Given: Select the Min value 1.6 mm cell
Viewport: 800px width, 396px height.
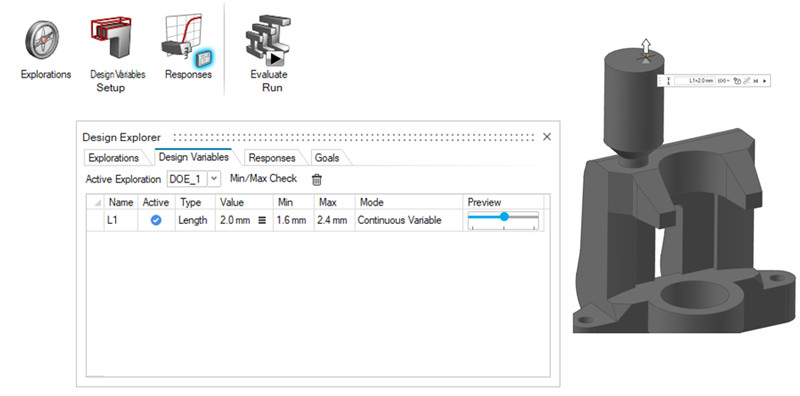Looking at the screenshot, I should (293, 220).
